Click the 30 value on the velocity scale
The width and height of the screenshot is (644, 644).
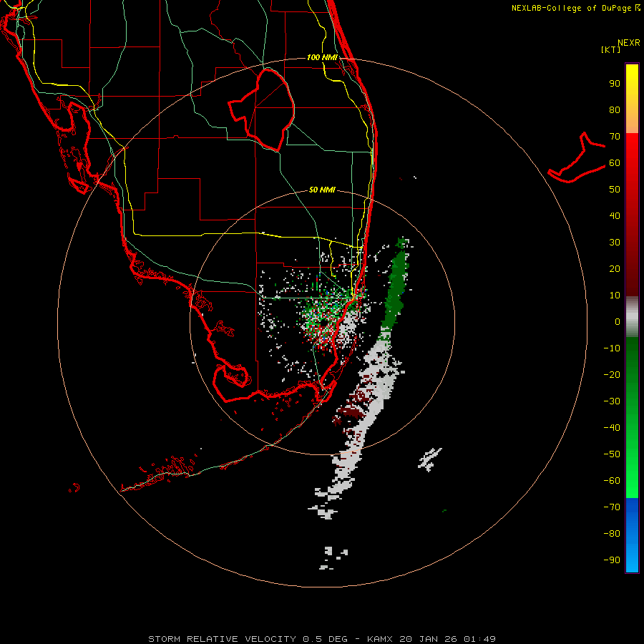(x=615, y=243)
